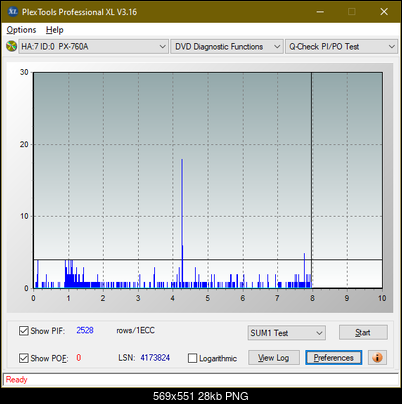Click the disc drive icon beside drive selector
Viewport: 402px width, 404px height.
(11, 46)
